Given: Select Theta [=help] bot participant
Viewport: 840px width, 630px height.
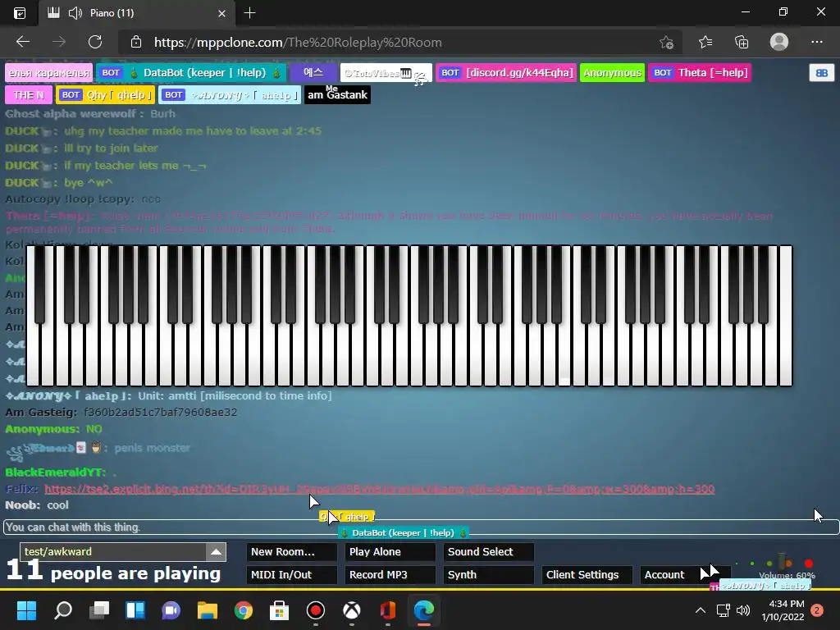Looking at the screenshot, I should click(700, 73).
